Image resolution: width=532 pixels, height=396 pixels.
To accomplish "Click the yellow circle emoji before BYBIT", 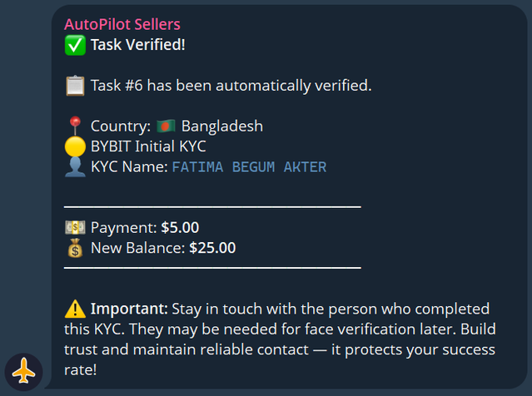I will [x=75, y=147].
